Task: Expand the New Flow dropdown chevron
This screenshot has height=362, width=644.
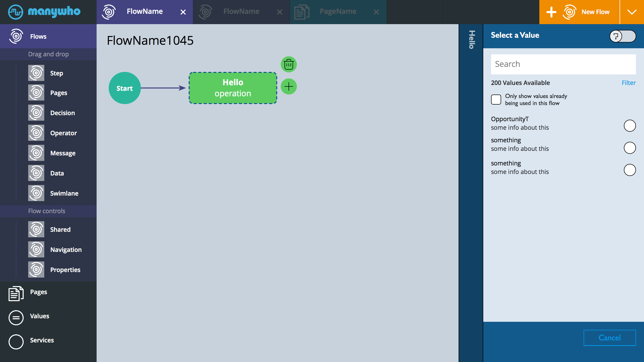Action: [x=632, y=12]
